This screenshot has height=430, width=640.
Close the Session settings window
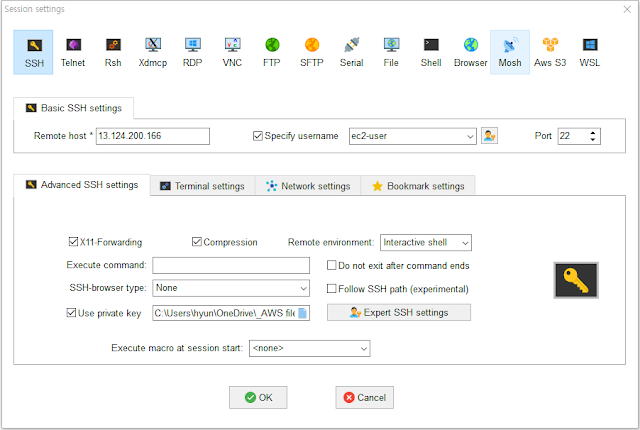point(627,9)
